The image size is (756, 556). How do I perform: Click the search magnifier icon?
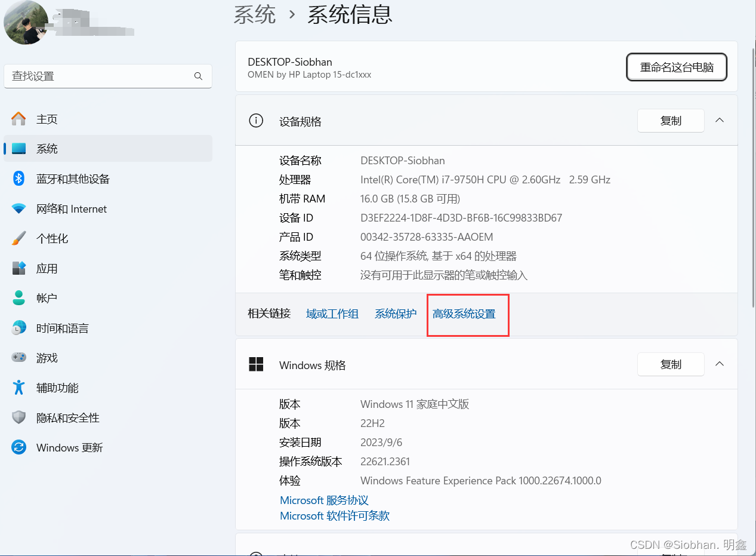(x=198, y=76)
